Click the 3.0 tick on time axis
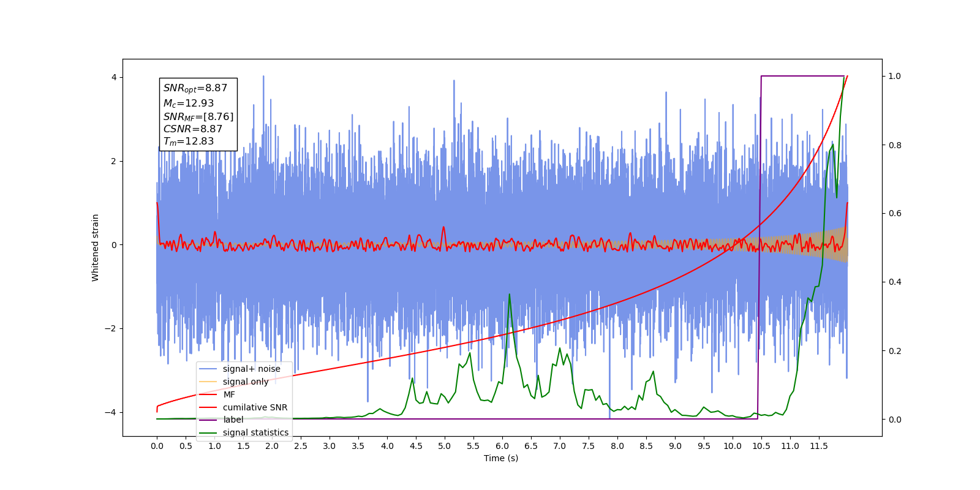The image size is (980, 490). pos(330,446)
